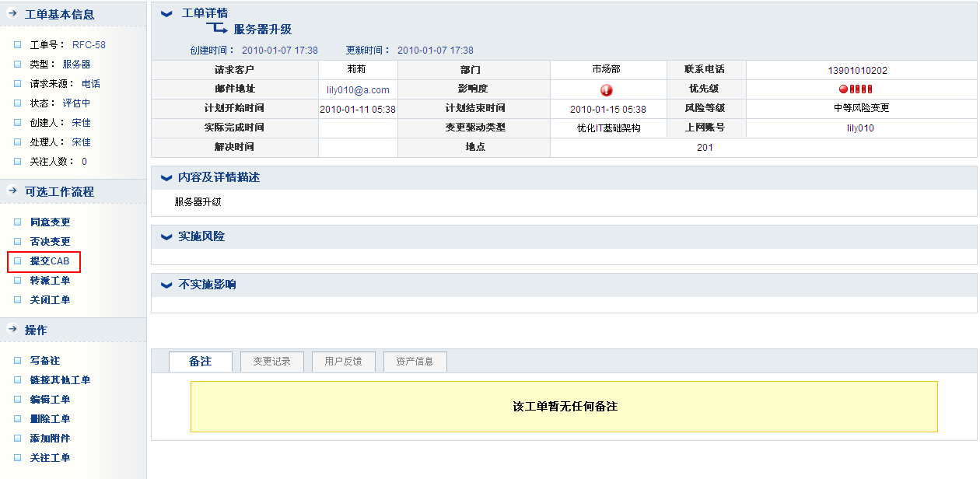This screenshot has height=479, width=980.
Task: Collapse the 实施风险 section
Action: (x=166, y=237)
